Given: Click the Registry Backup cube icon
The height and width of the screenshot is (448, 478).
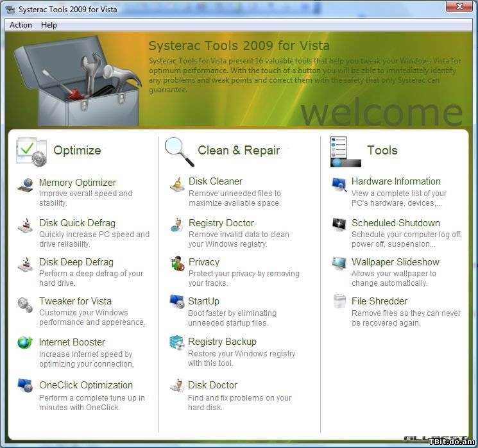Looking at the screenshot, I should (x=177, y=342).
